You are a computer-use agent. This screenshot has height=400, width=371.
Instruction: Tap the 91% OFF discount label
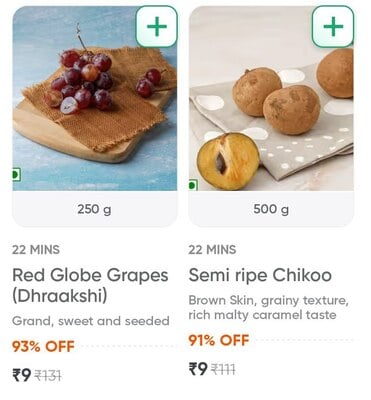coord(219,340)
